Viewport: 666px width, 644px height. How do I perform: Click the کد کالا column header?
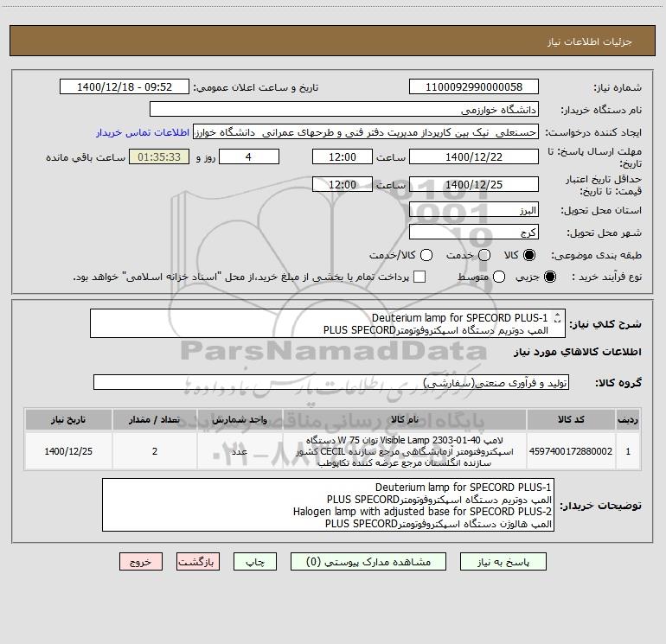coord(571,419)
